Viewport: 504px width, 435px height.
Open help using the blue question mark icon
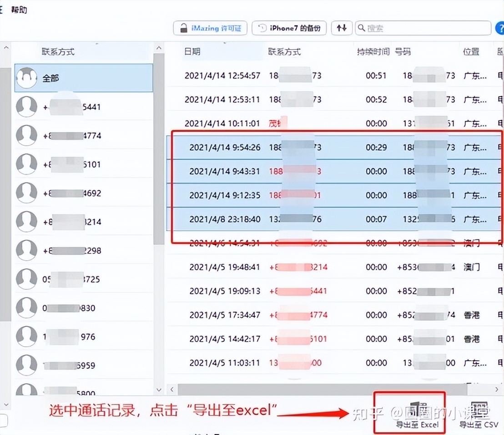[500, 28]
